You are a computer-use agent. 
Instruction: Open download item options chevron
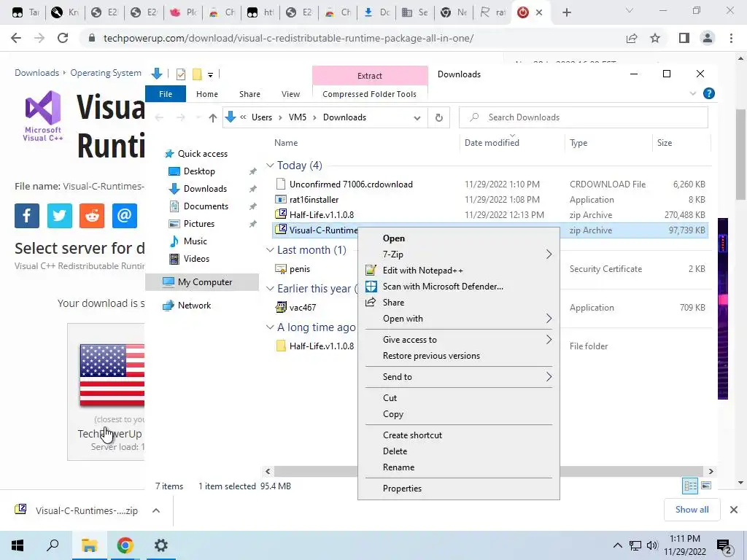(x=156, y=510)
